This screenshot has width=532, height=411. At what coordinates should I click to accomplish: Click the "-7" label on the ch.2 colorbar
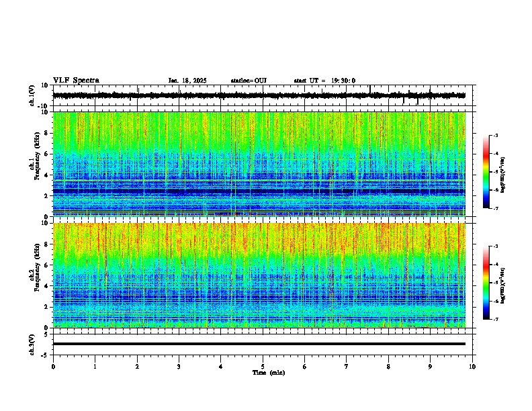495,319
